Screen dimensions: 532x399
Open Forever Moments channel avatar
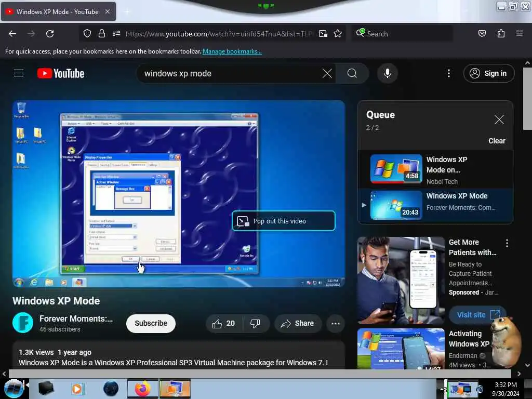(23, 323)
